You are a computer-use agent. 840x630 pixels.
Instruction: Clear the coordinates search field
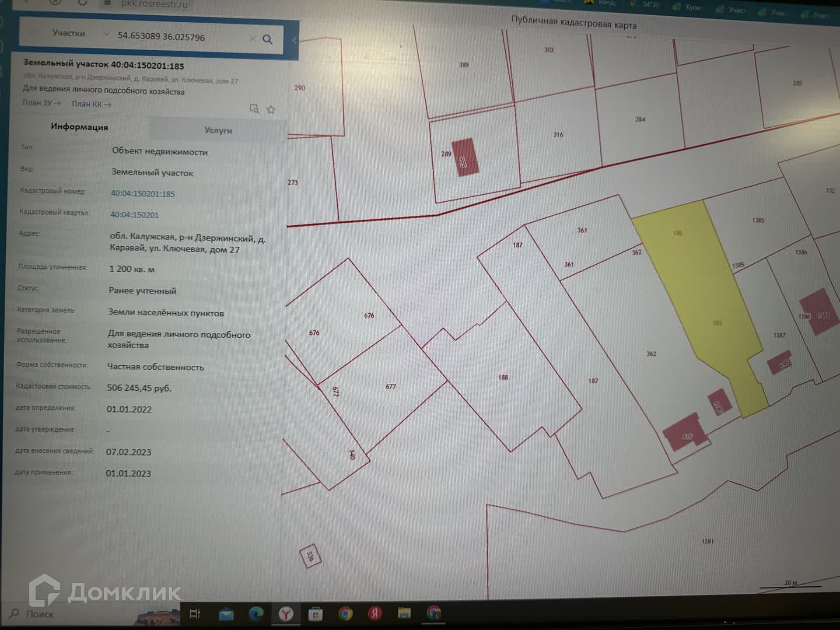(252, 39)
